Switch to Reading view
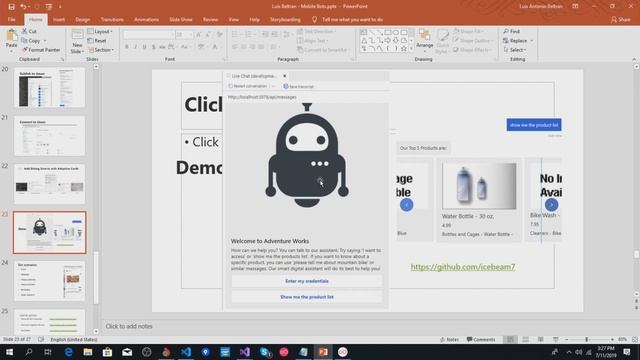 point(540,340)
